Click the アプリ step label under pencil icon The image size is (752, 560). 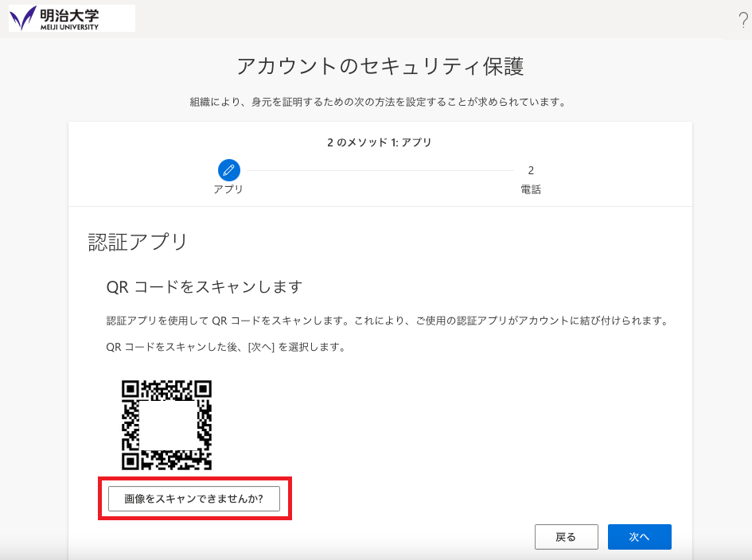point(228,189)
